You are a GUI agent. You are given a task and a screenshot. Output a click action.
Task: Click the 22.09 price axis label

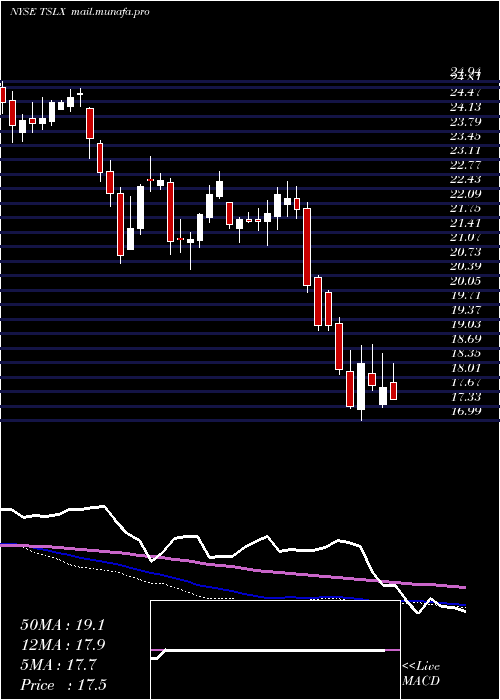[x=465, y=194]
